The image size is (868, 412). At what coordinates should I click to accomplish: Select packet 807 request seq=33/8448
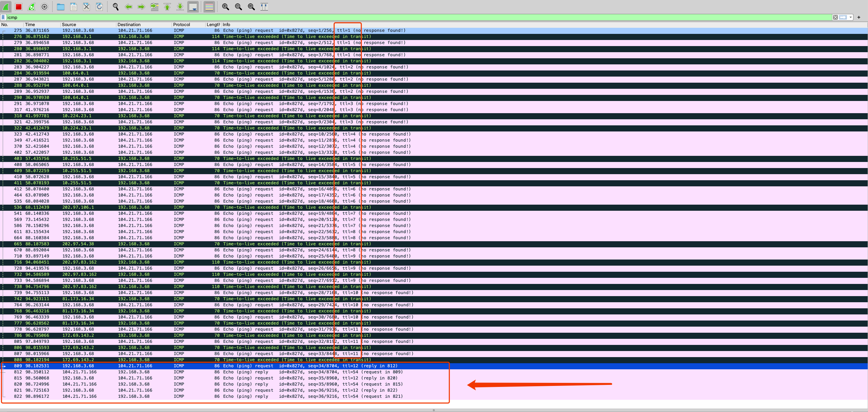tap(434, 354)
